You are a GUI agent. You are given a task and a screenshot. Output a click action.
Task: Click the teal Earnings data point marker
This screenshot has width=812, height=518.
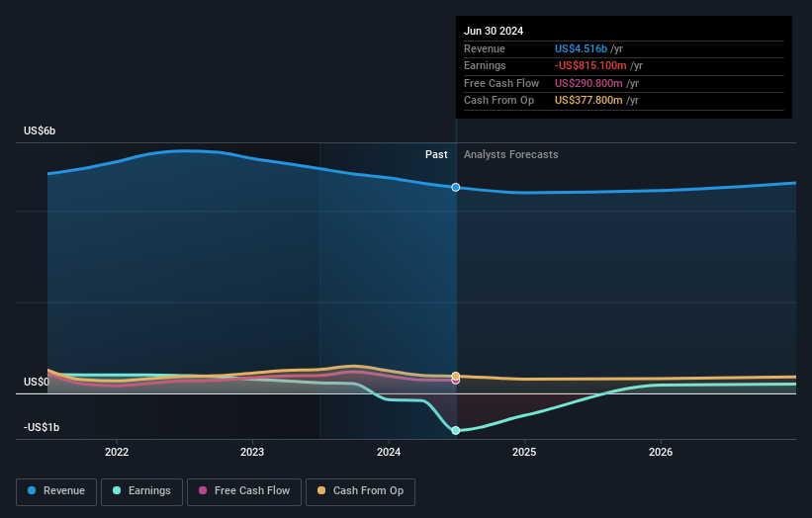coord(456,431)
